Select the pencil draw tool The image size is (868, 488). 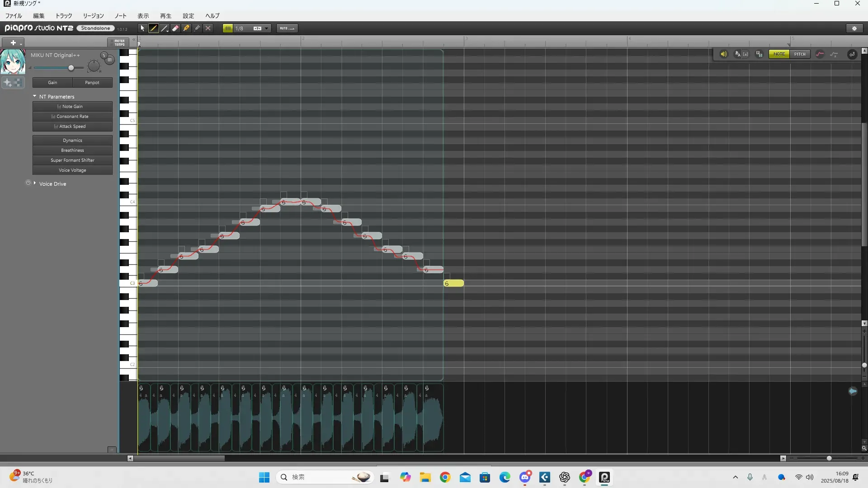[153, 28]
